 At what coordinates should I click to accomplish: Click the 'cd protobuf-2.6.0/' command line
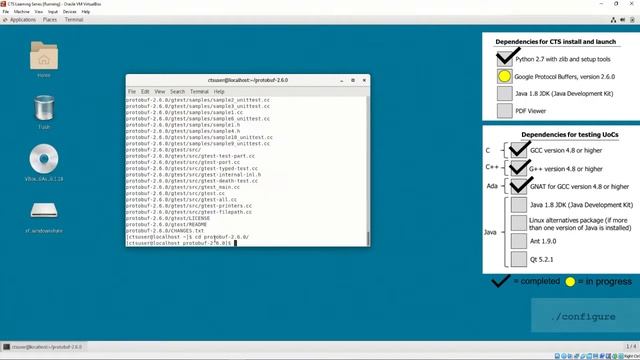tap(187, 237)
